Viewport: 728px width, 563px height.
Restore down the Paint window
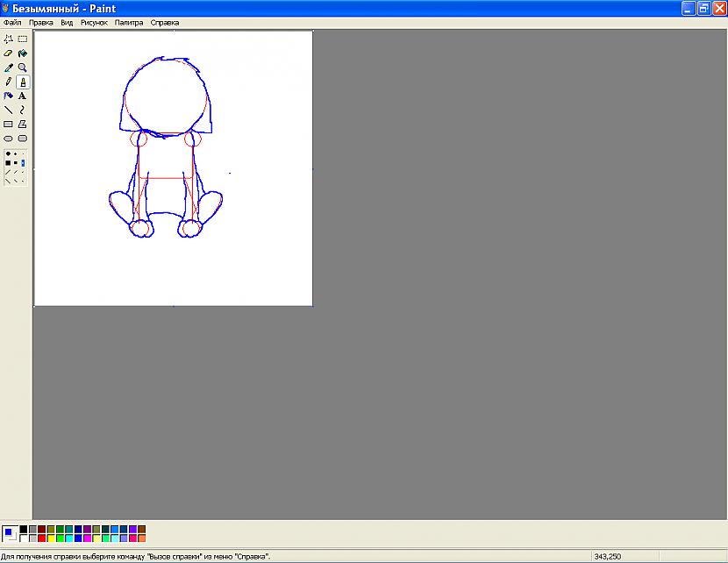tap(703, 9)
